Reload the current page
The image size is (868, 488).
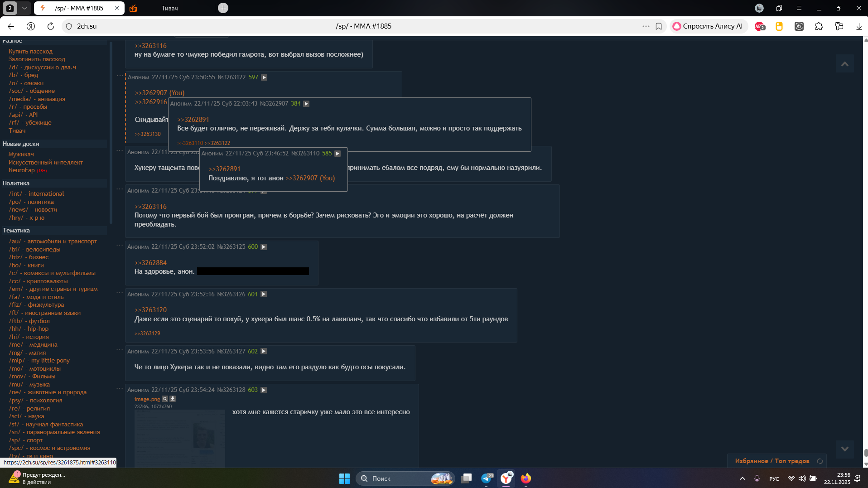click(x=51, y=26)
